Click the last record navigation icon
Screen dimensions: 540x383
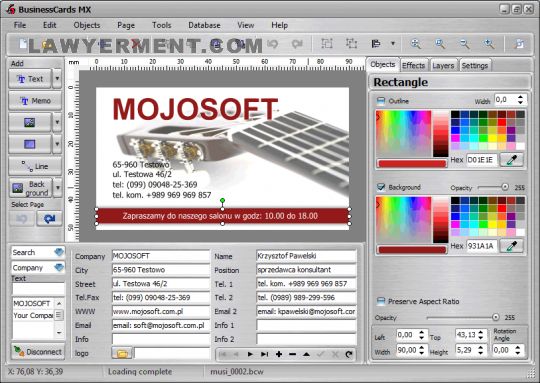point(264,354)
